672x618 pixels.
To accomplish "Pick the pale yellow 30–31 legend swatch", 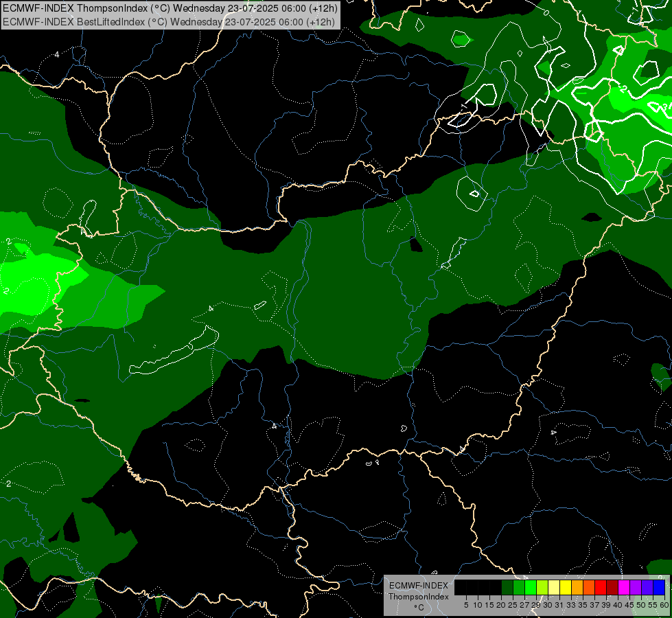I will (x=554, y=587).
